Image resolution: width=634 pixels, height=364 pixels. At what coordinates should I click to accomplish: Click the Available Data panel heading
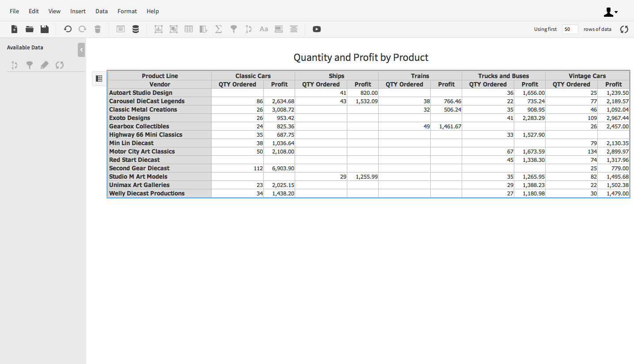[25, 48]
